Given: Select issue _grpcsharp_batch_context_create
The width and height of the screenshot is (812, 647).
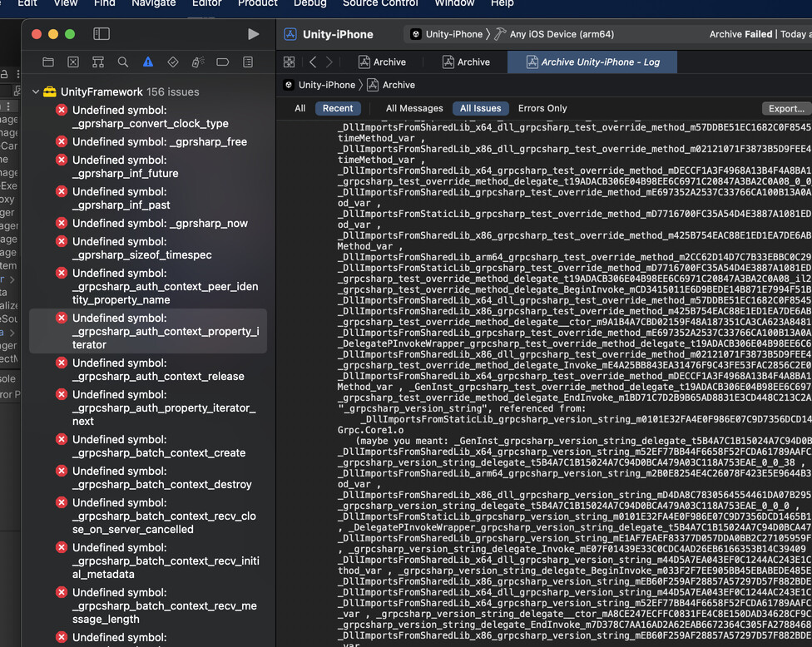Looking at the screenshot, I should tap(148, 447).
